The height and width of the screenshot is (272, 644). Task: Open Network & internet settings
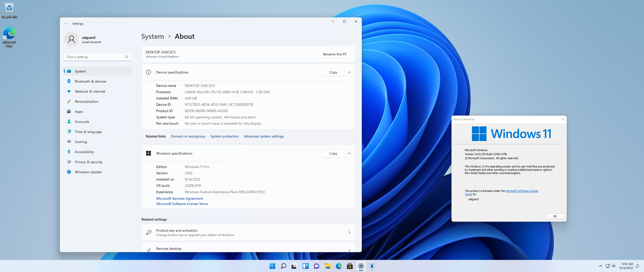point(98,91)
